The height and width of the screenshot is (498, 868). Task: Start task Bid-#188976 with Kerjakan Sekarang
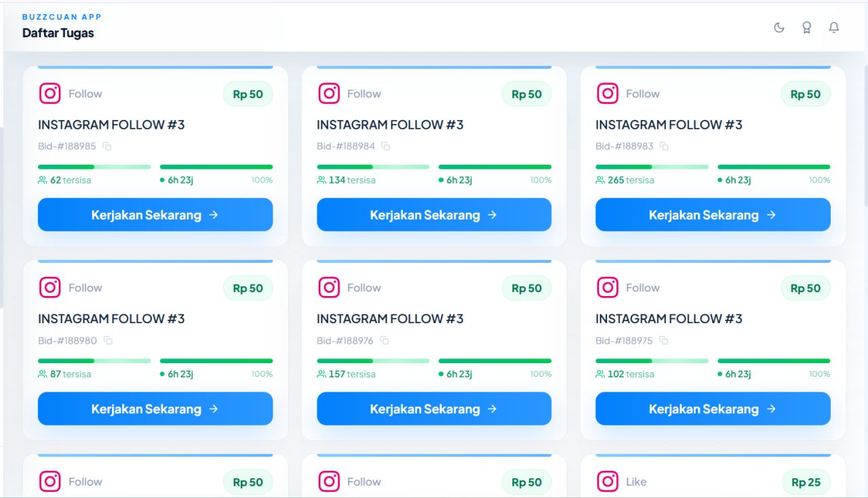click(x=434, y=409)
